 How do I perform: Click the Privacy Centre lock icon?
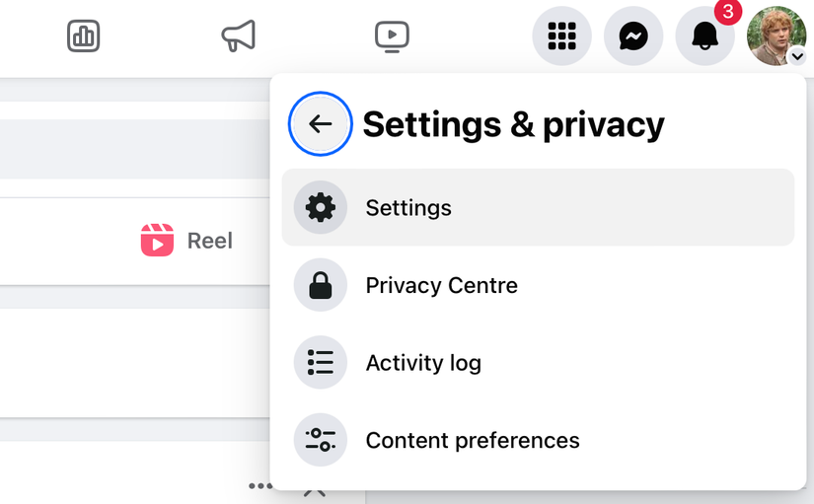[320, 285]
